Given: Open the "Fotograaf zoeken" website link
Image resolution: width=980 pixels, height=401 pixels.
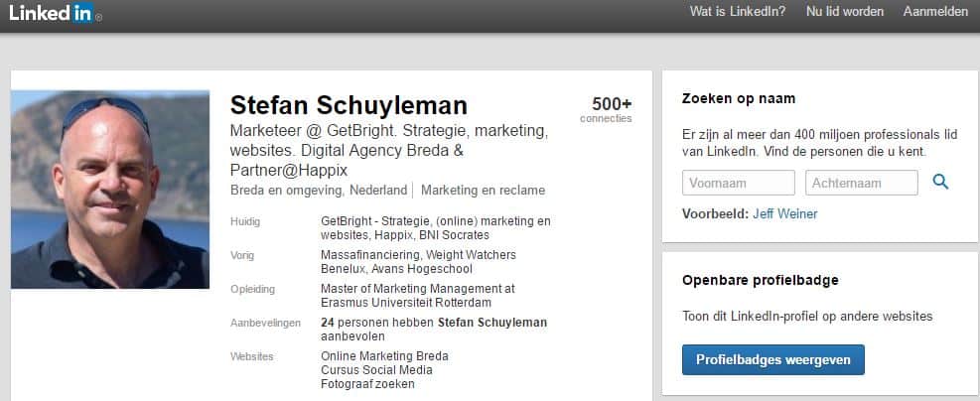Looking at the screenshot, I should (x=367, y=384).
